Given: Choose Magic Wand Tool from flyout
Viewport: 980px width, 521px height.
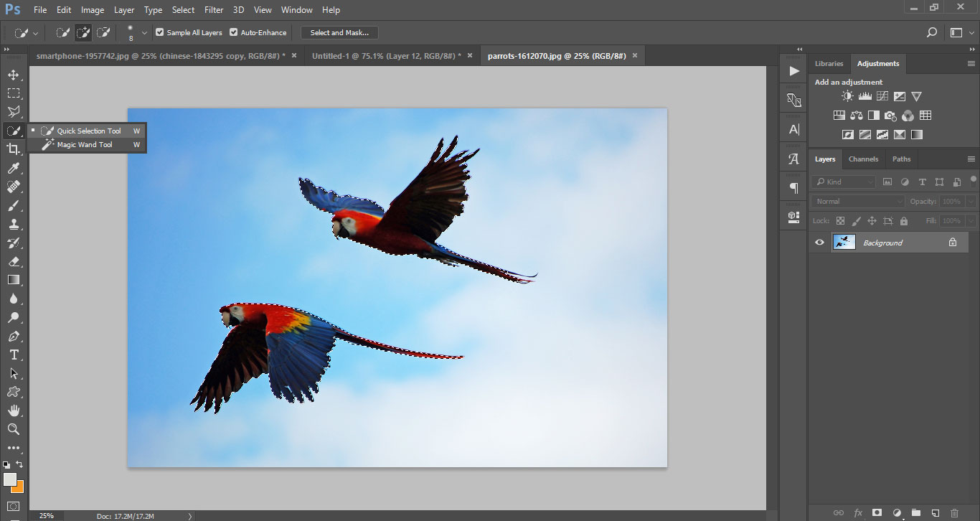Looking at the screenshot, I should tap(87, 144).
